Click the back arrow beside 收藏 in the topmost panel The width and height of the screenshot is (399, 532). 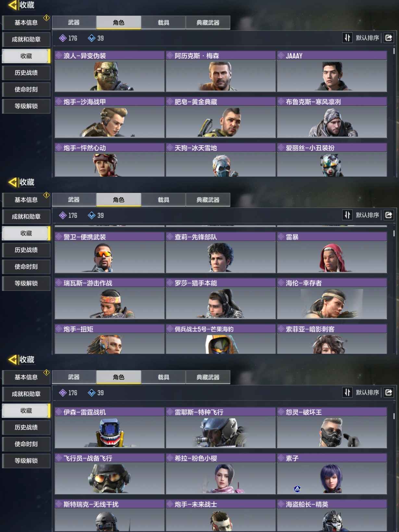coord(12,5)
